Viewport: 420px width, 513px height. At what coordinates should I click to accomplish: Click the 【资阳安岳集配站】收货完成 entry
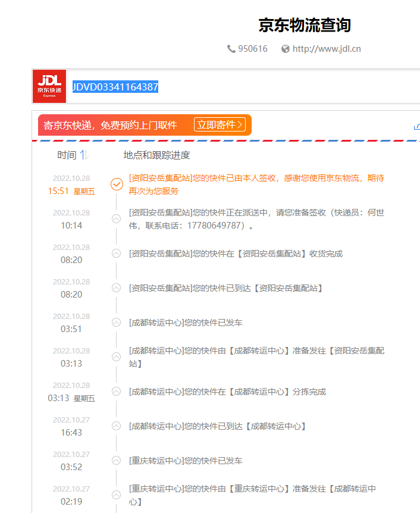(236, 254)
